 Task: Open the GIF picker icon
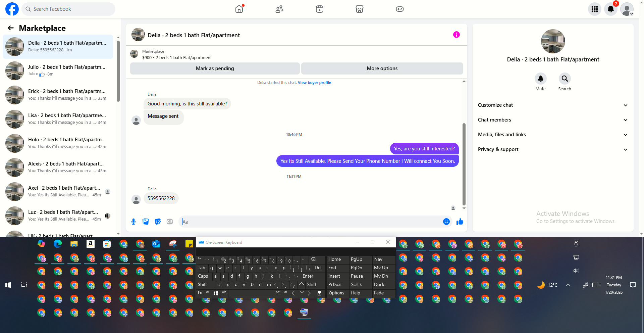[170, 222]
